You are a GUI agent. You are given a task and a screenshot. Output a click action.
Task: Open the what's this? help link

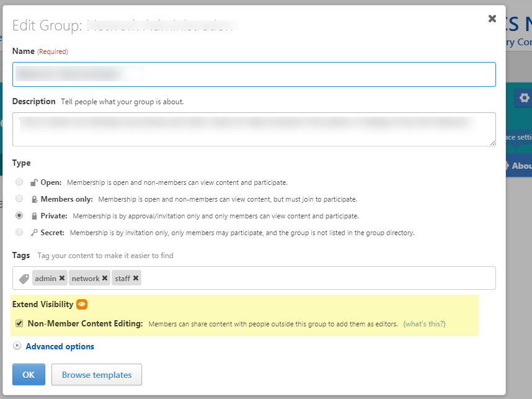pos(424,324)
